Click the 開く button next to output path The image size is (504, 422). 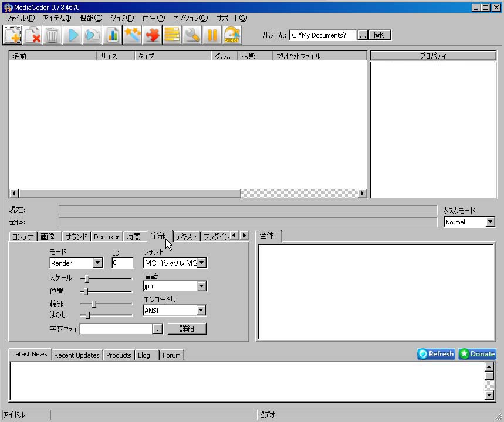point(380,35)
